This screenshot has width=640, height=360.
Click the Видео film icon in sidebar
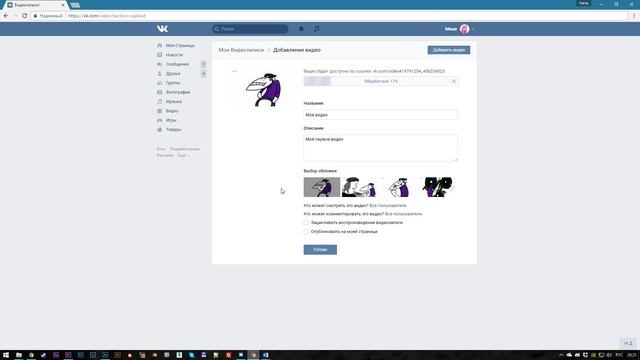coord(160,111)
